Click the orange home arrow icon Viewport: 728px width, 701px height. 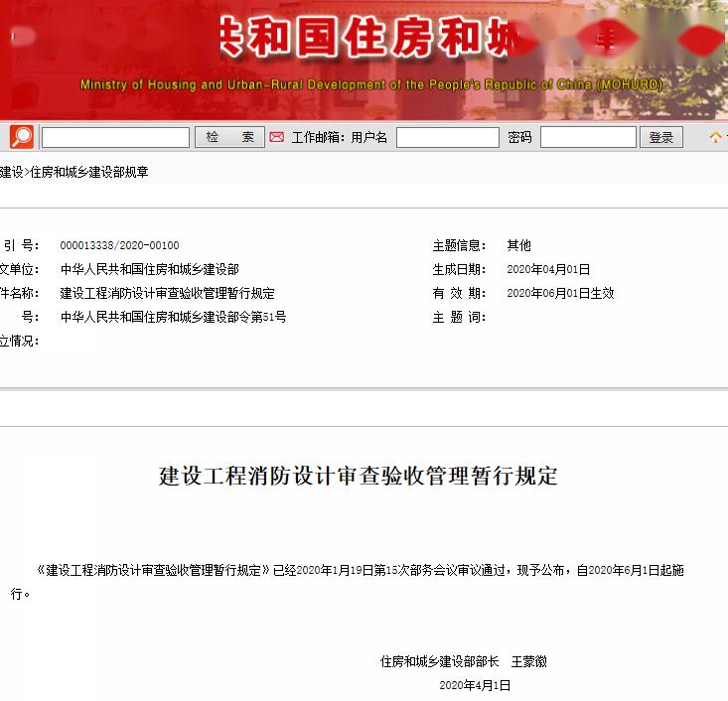(x=715, y=137)
